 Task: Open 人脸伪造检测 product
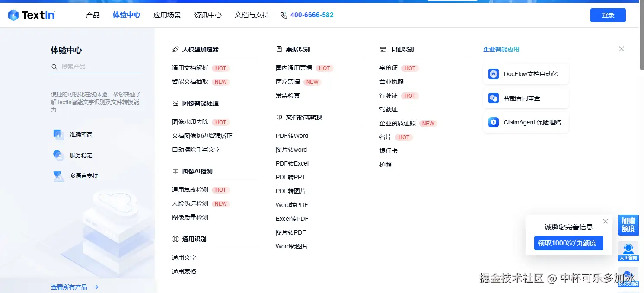click(x=190, y=204)
